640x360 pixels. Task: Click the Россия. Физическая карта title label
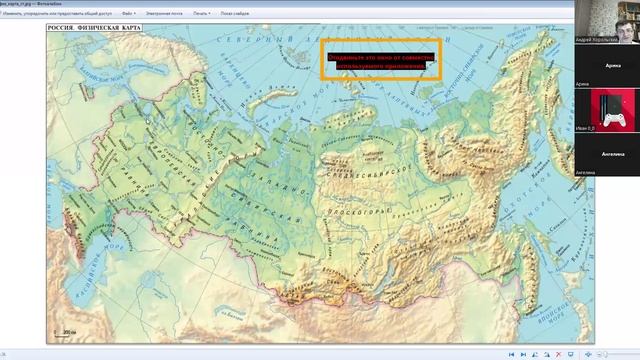pos(94,28)
